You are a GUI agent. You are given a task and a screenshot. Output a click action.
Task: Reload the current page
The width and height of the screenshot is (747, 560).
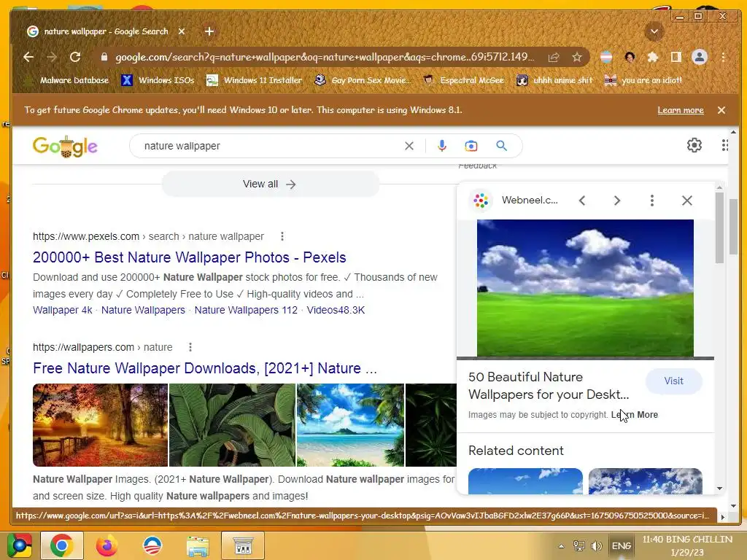point(75,57)
